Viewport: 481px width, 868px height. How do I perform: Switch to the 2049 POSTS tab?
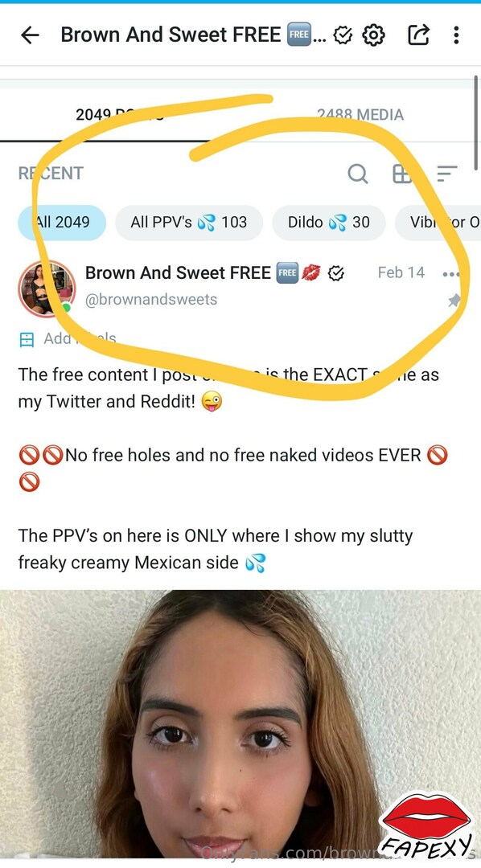(120, 115)
